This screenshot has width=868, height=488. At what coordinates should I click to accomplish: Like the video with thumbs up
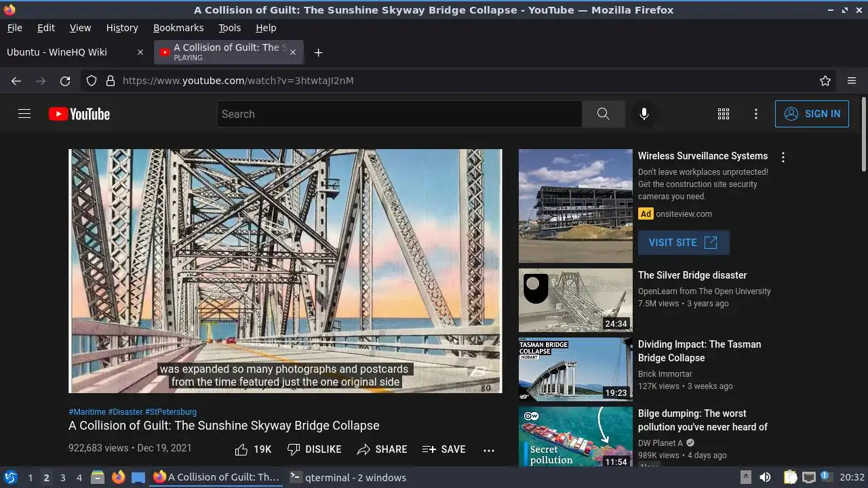(253, 449)
